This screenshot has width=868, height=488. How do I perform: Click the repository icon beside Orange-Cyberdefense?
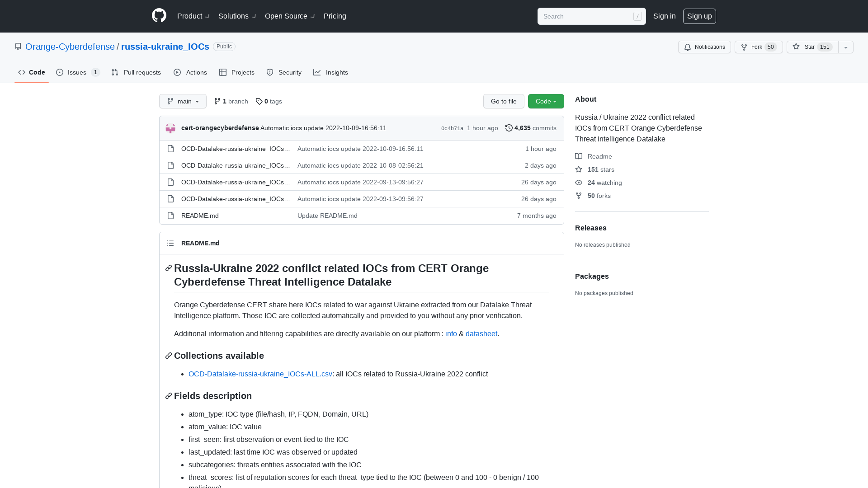[18, 47]
